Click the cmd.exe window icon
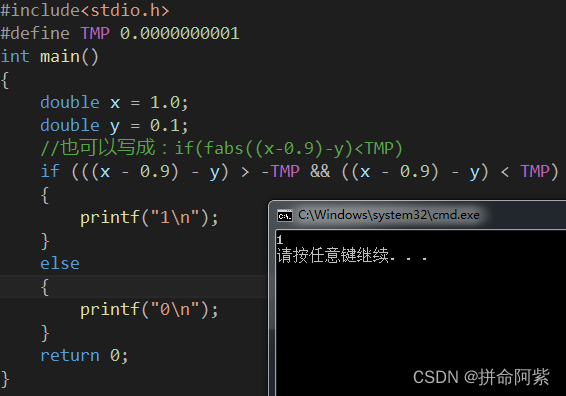This screenshot has height=396, width=566. point(284,216)
